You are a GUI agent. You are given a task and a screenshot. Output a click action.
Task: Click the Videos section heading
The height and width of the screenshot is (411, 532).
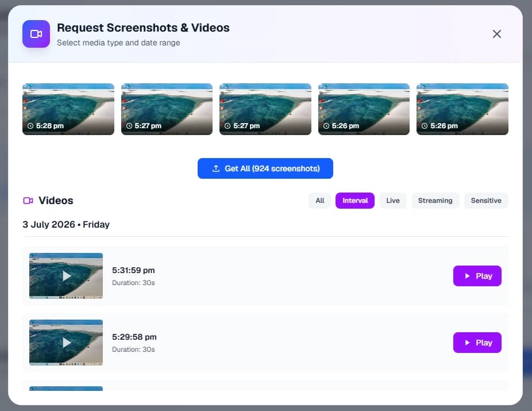(x=56, y=201)
